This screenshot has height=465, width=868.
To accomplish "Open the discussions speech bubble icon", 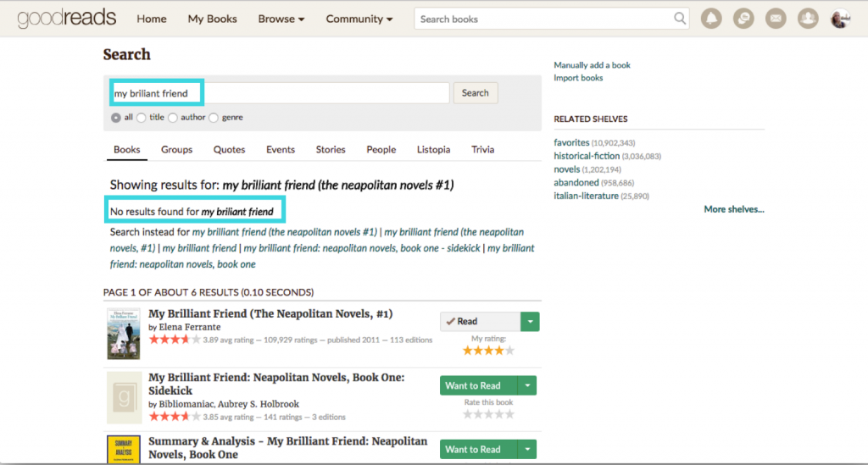I will pyautogui.click(x=743, y=19).
